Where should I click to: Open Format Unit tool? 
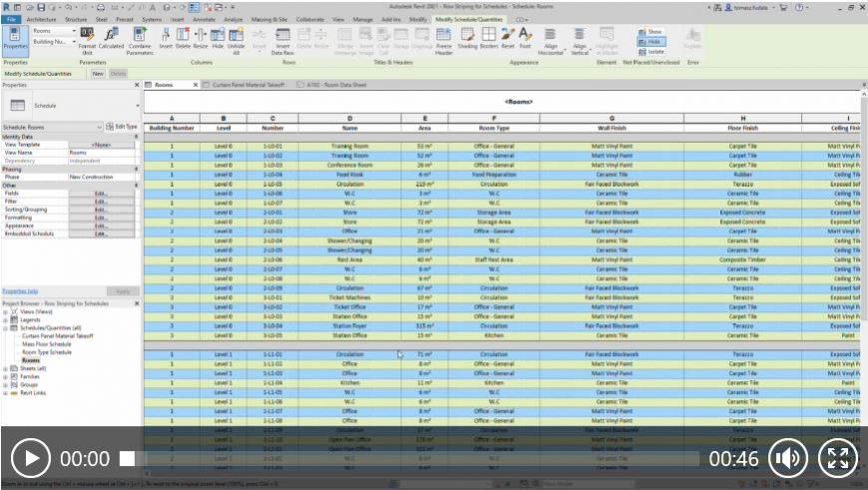(87, 40)
